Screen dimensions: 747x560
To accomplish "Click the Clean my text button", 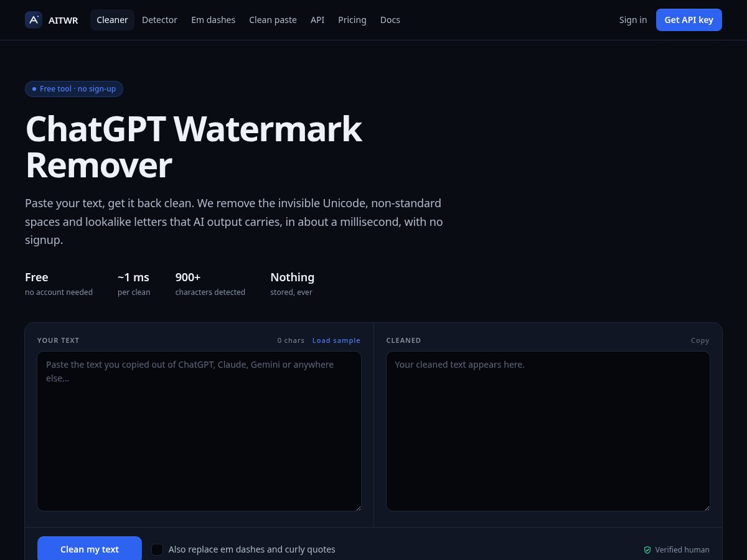I will (x=90, y=549).
